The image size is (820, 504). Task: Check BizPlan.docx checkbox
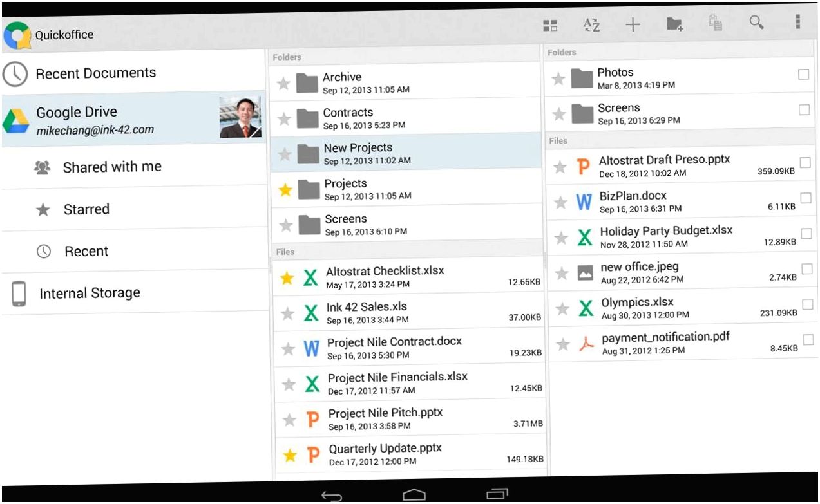806,198
